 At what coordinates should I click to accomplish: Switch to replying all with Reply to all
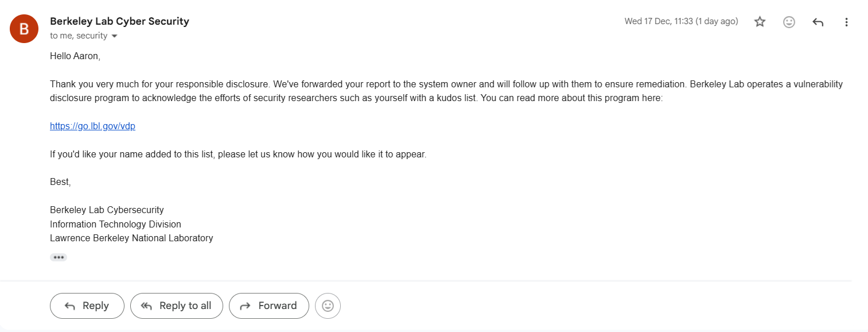(176, 306)
